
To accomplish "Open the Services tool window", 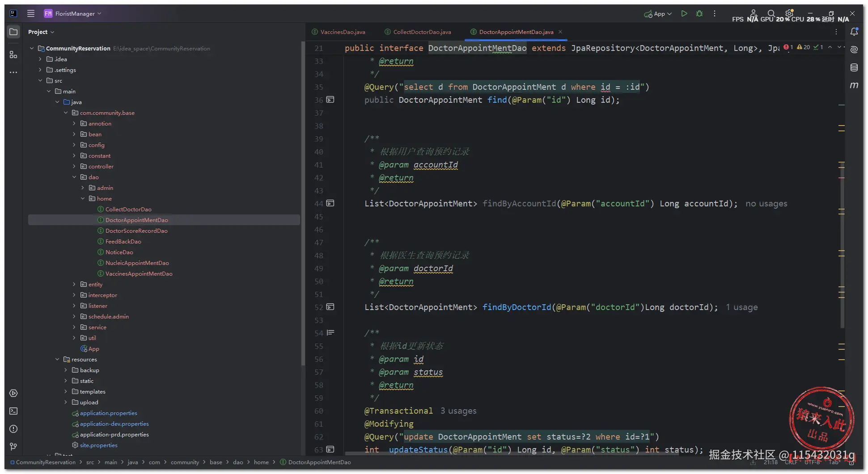I will pyautogui.click(x=13, y=393).
